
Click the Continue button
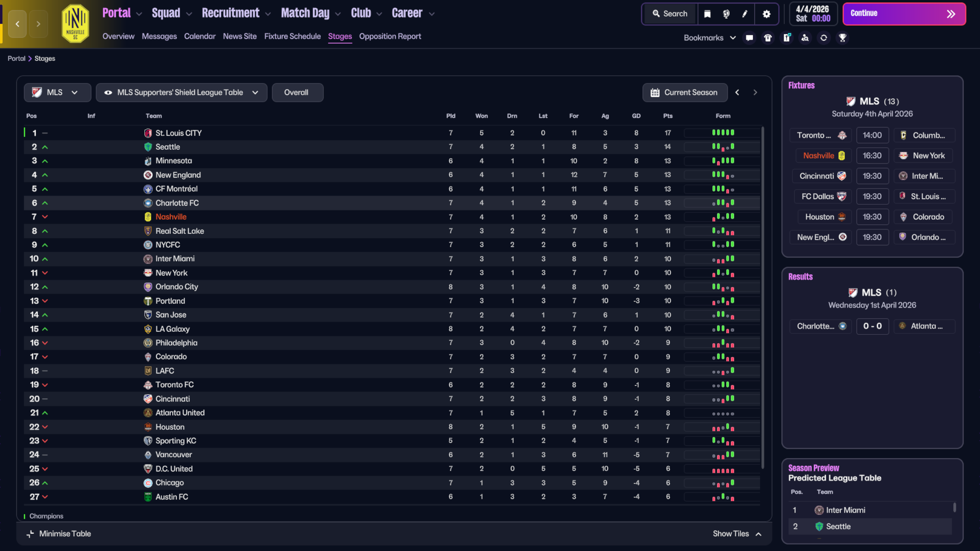(904, 14)
